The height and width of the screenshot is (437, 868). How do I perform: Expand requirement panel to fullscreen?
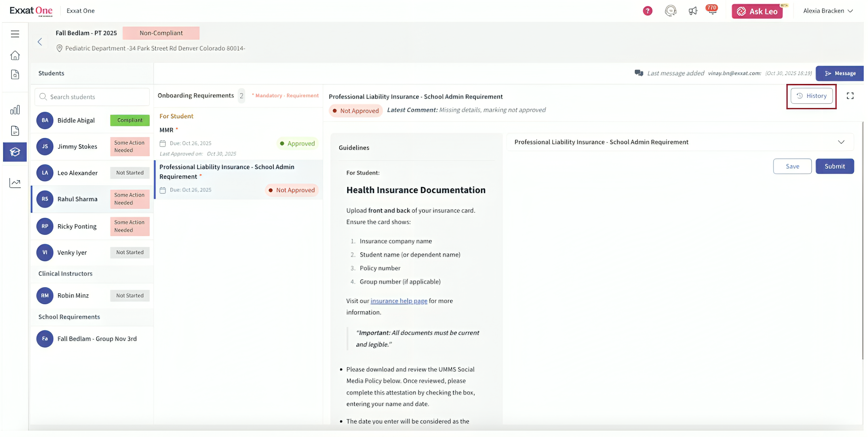coord(850,96)
